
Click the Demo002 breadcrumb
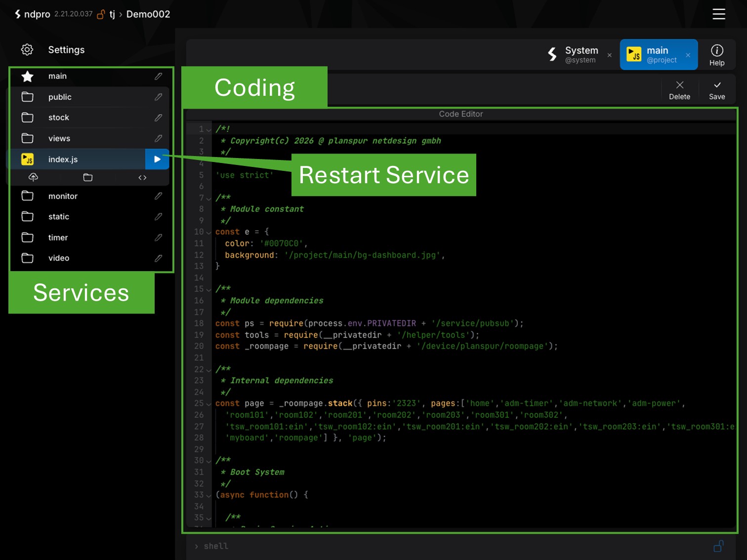[x=148, y=14]
